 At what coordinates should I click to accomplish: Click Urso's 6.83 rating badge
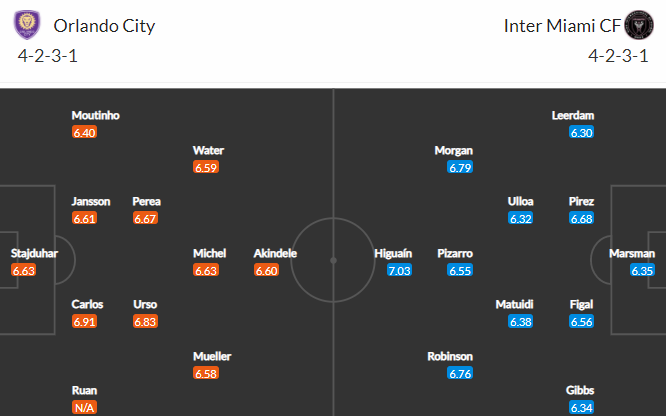[145, 321]
